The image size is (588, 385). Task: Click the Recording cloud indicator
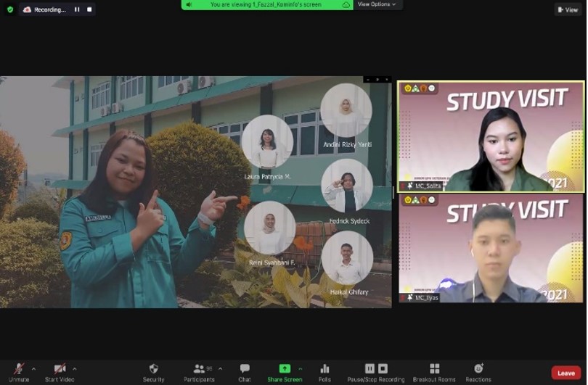pos(44,9)
